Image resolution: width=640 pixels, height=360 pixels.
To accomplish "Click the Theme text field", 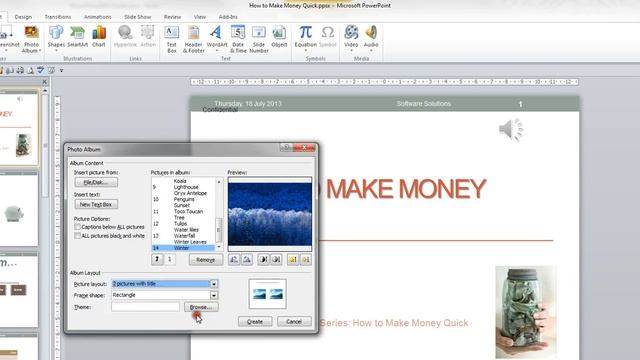I will pyautogui.click(x=145, y=307).
